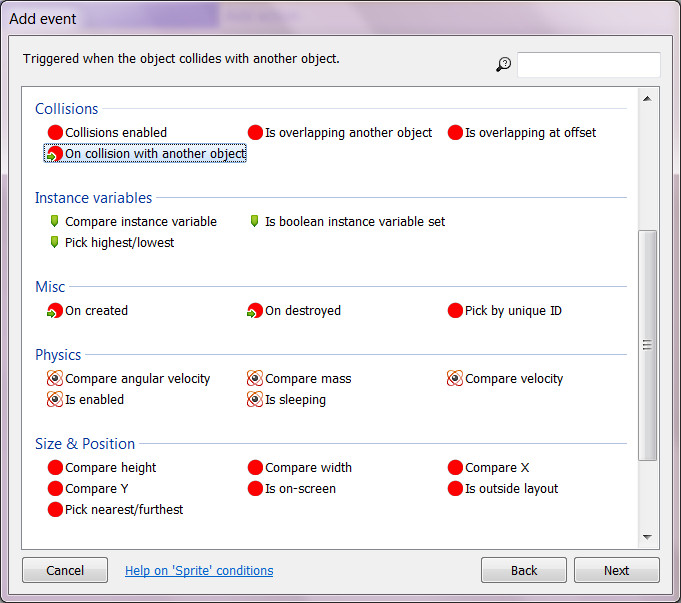Select 'On collision with another object'
This screenshot has width=681, height=603.
pyautogui.click(x=154, y=154)
